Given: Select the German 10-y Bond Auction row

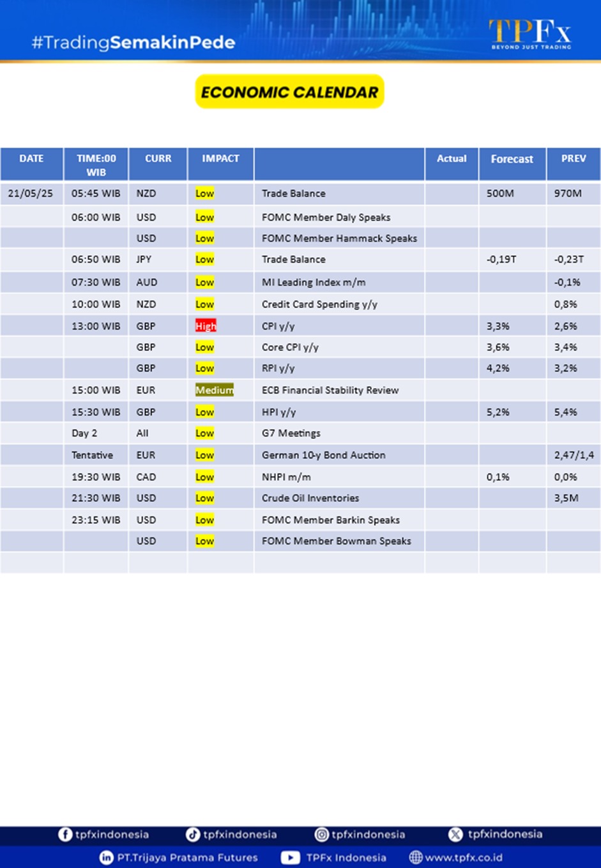Looking at the screenshot, I should click(323, 455).
